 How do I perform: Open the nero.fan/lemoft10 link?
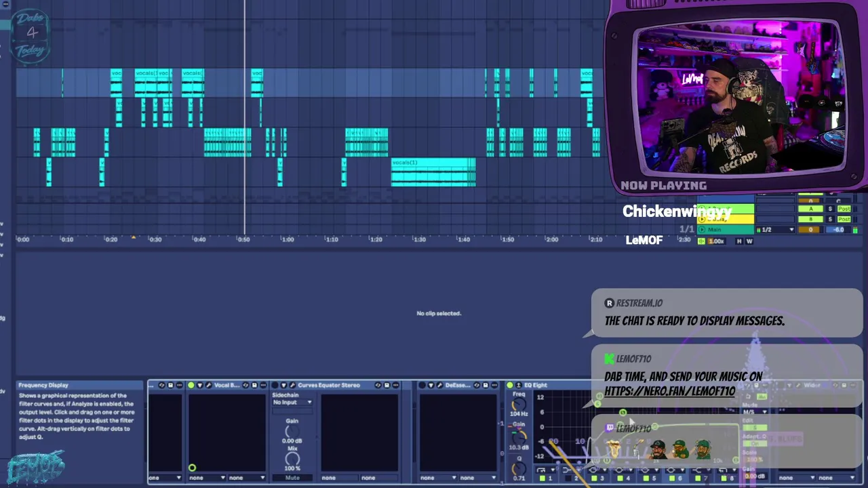coord(669,391)
